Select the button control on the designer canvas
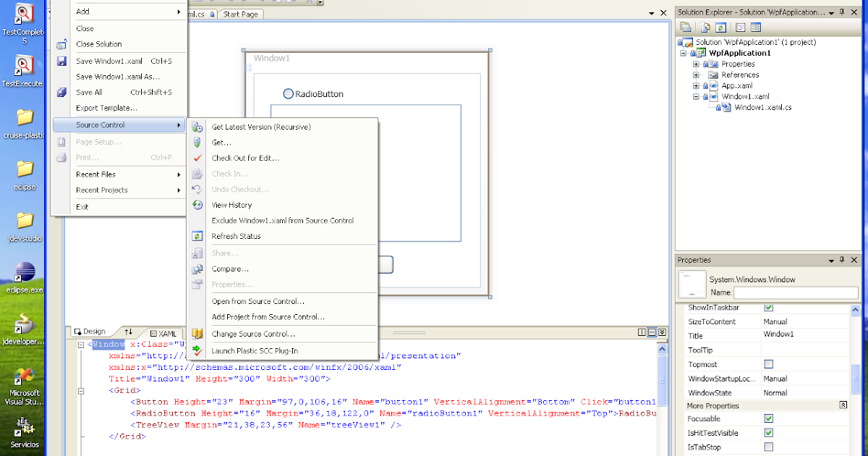This screenshot has width=868, height=456. [x=386, y=265]
